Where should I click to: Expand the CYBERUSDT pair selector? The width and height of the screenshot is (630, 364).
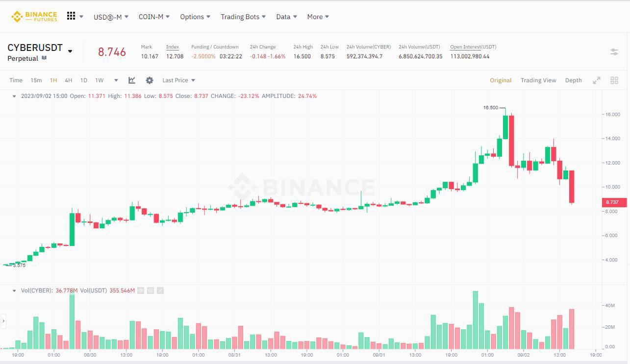(x=70, y=51)
